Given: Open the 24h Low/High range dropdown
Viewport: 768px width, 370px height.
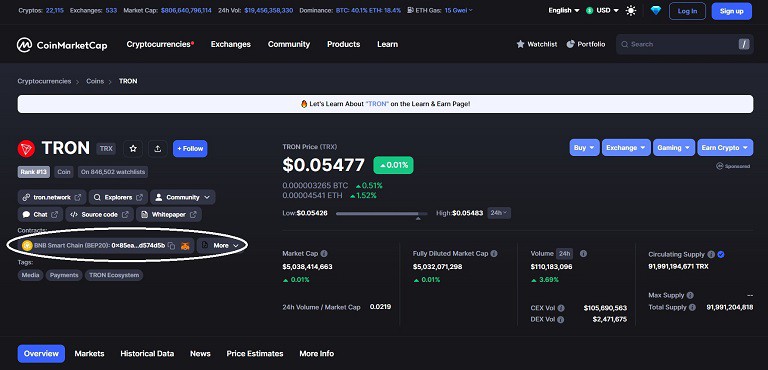Looking at the screenshot, I should tap(499, 213).
